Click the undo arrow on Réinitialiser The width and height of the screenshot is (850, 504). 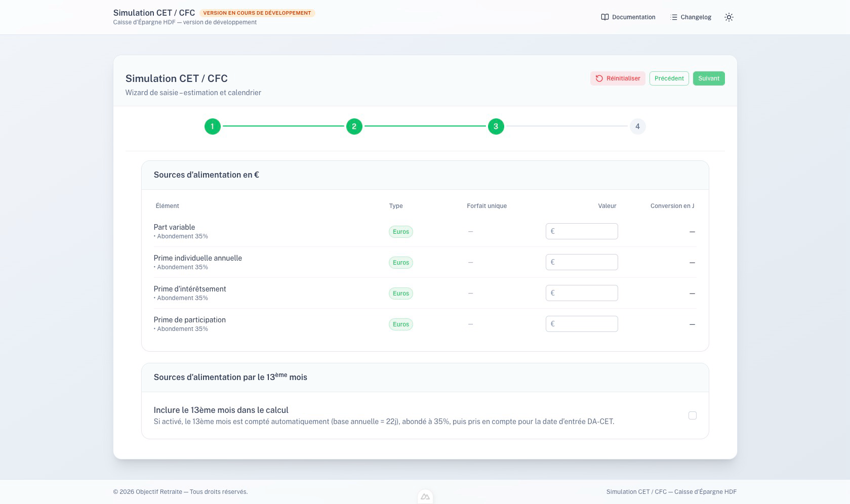pos(599,78)
